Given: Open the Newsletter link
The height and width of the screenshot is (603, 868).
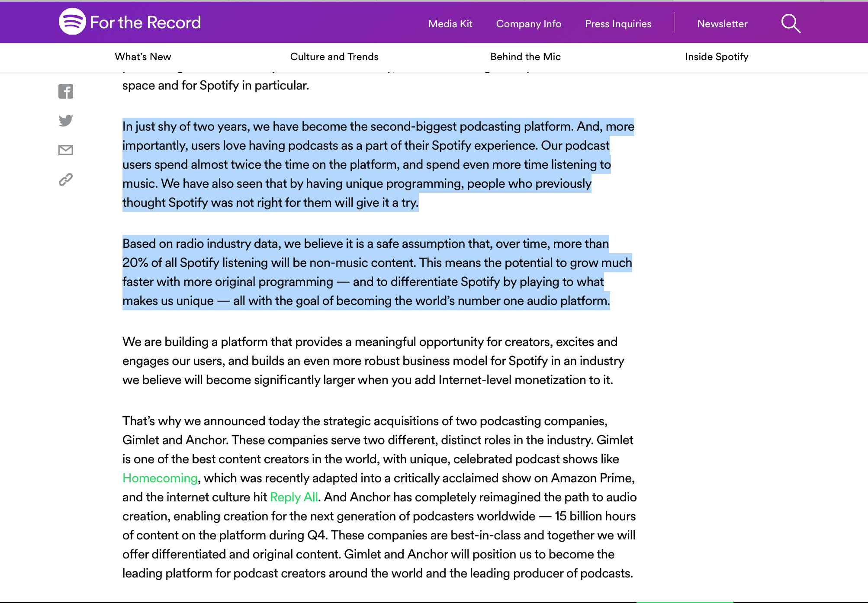Looking at the screenshot, I should [723, 24].
